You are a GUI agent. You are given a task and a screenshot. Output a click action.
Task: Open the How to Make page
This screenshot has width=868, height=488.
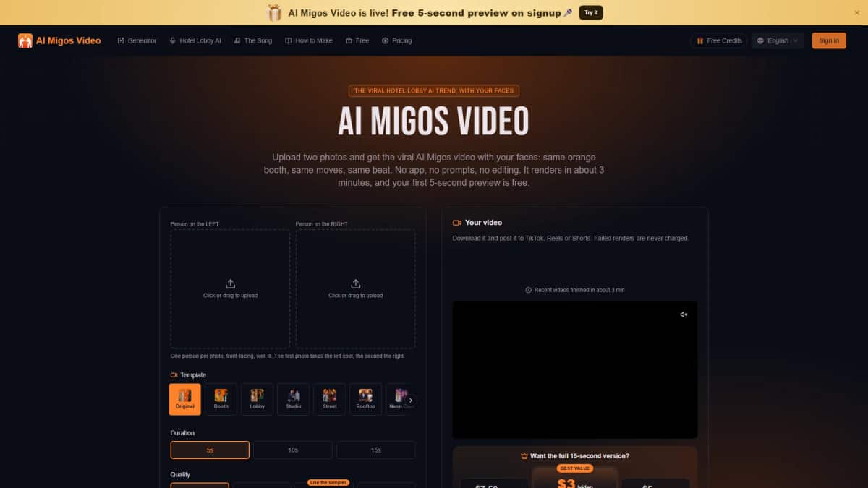click(309, 40)
